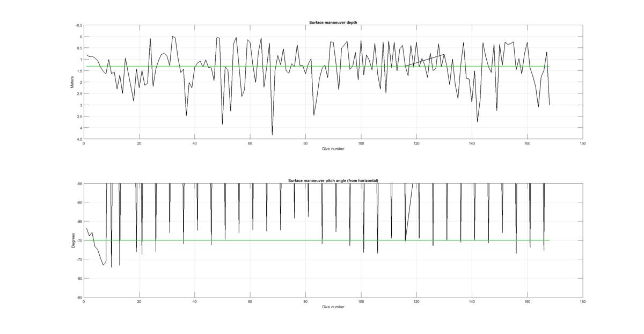Click the -0.5 tick on Meters axis

click(79, 25)
